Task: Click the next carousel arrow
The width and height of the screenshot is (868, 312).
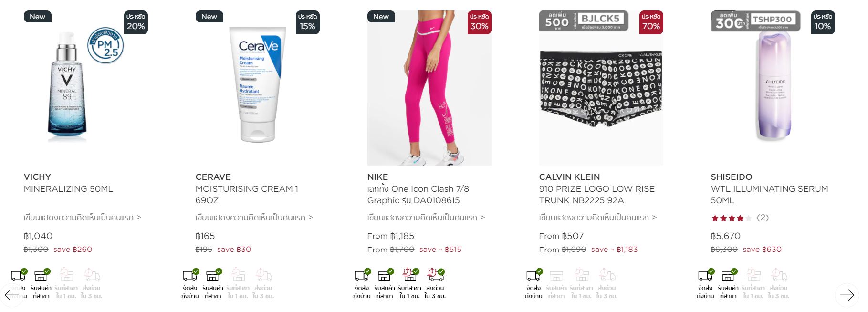Action: [x=847, y=295]
